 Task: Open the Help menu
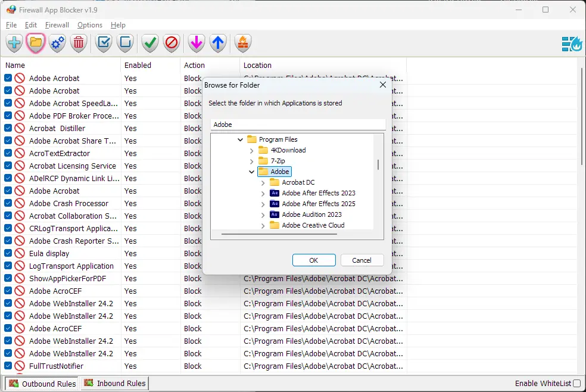pos(118,25)
